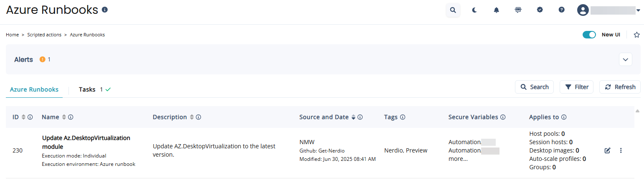The image size is (644, 183).
Task: Edit runbook 230 with pencil icon
Action: 608,150
